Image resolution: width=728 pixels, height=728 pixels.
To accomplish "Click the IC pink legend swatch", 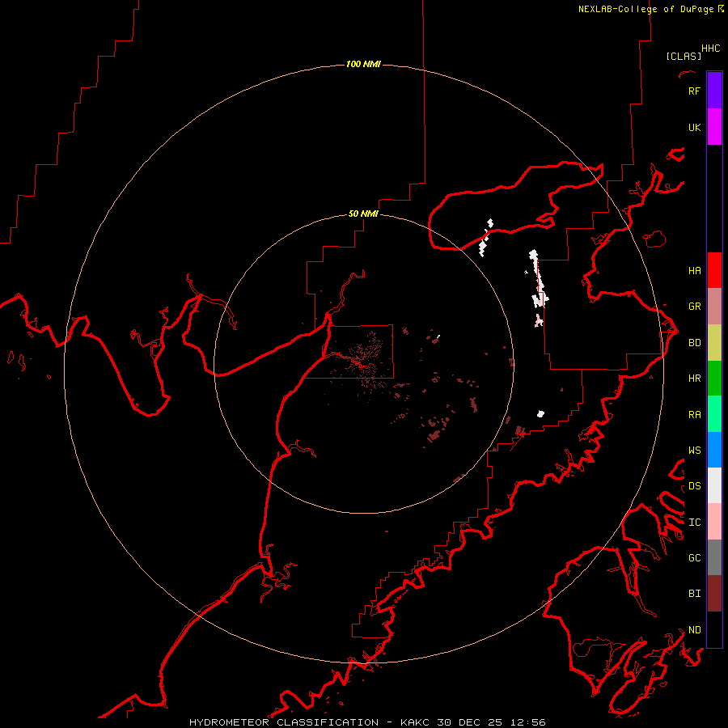I will click(x=714, y=522).
